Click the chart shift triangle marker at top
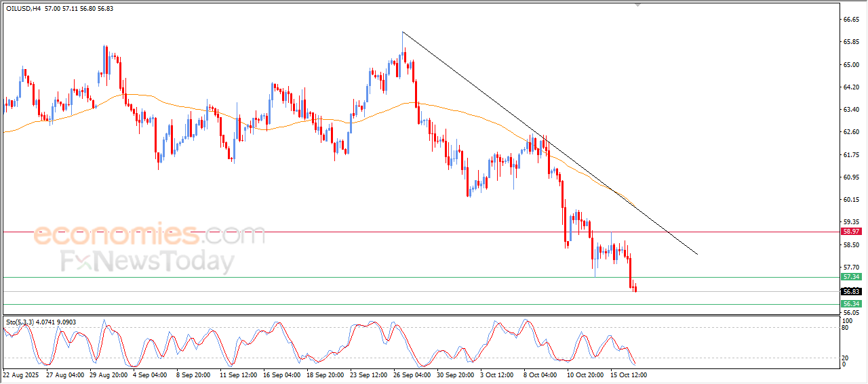This screenshot has height=384, width=868. [x=637, y=4]
